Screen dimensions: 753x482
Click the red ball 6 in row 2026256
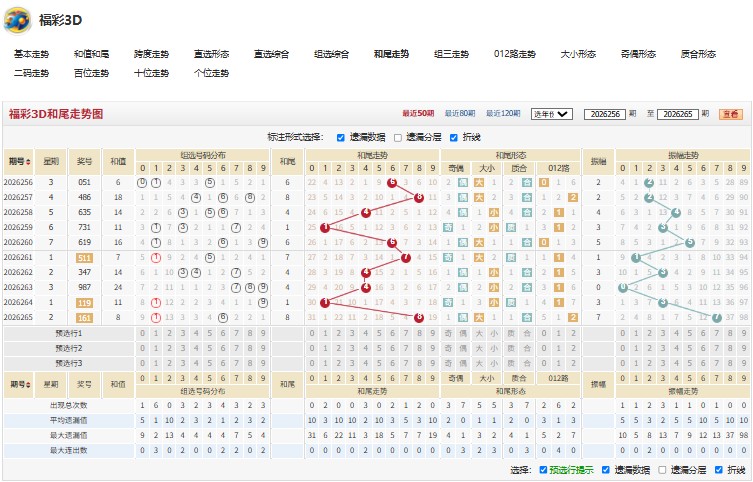tap(392, 182)
